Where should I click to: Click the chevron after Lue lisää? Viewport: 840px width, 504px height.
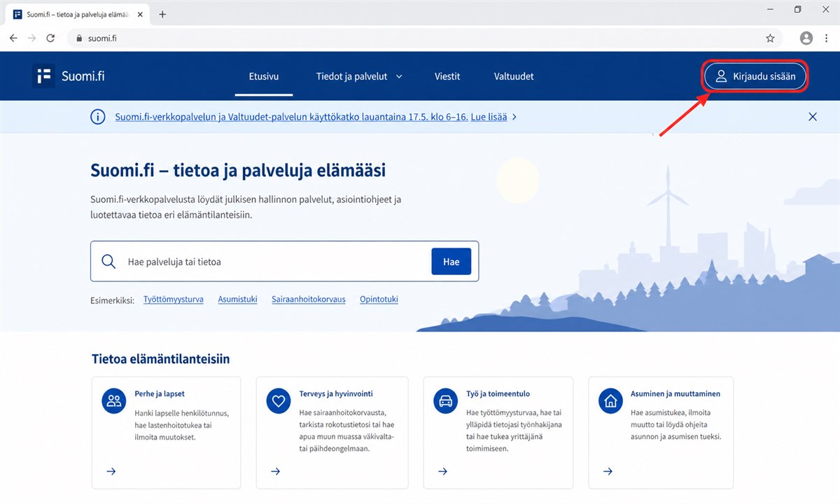(514, 117)
